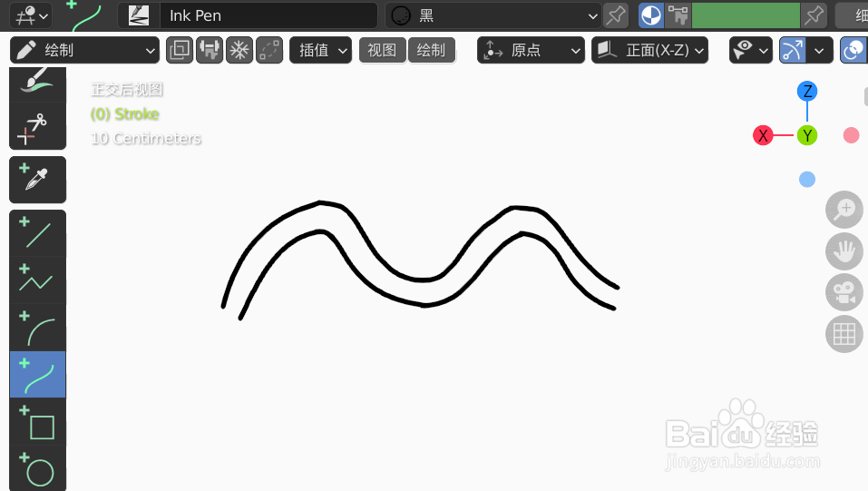Select material color mode icon
This screenshot has height=491, width=868.
[x=651, y=15]
